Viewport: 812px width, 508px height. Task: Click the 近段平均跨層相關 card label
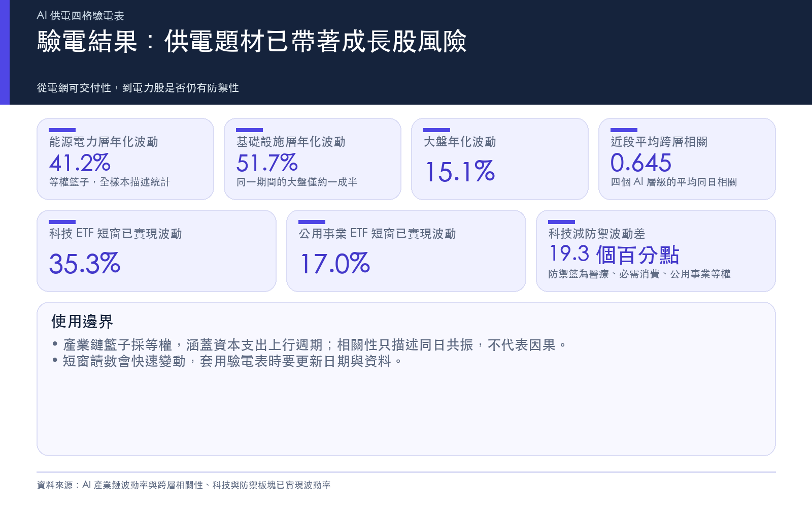(x=659, y=142)
